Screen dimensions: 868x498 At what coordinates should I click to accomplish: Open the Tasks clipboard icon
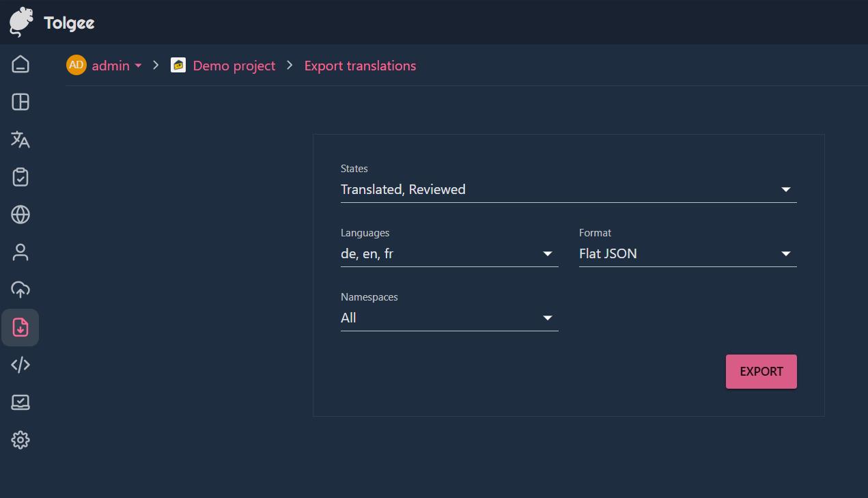pyautogui.click(x=20, y=177)
